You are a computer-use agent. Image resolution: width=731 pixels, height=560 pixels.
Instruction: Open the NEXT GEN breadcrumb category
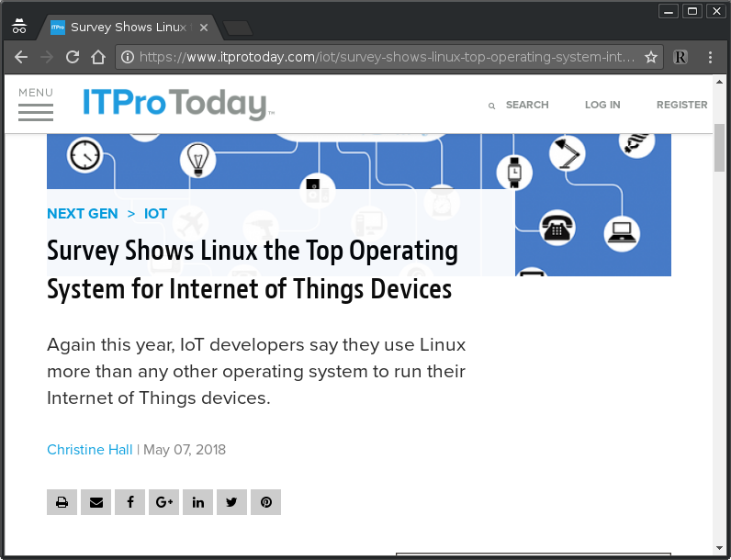(83, 213)
